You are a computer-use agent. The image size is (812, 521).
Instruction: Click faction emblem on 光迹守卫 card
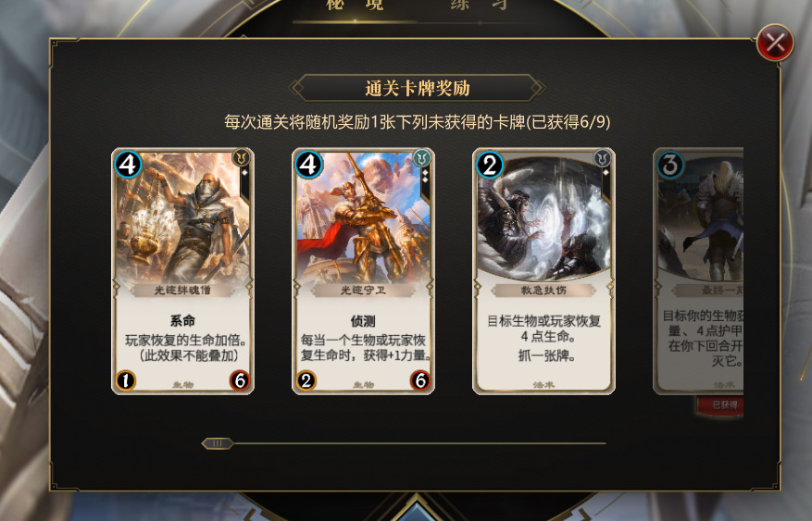coord(422,157)
